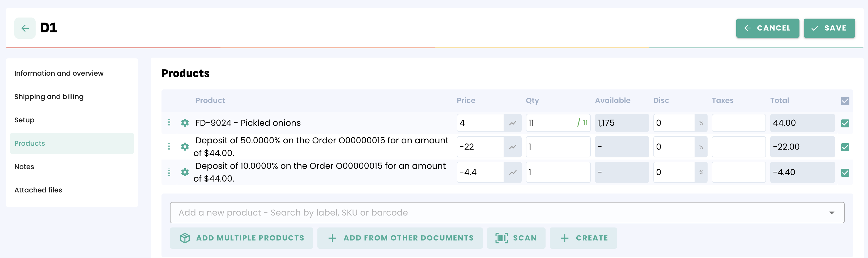The width and height of the screenshot is (868, 258).
Task: Click price chart icon beside -4.4 price
Action: pyautogui.click(x=513, y=173)
